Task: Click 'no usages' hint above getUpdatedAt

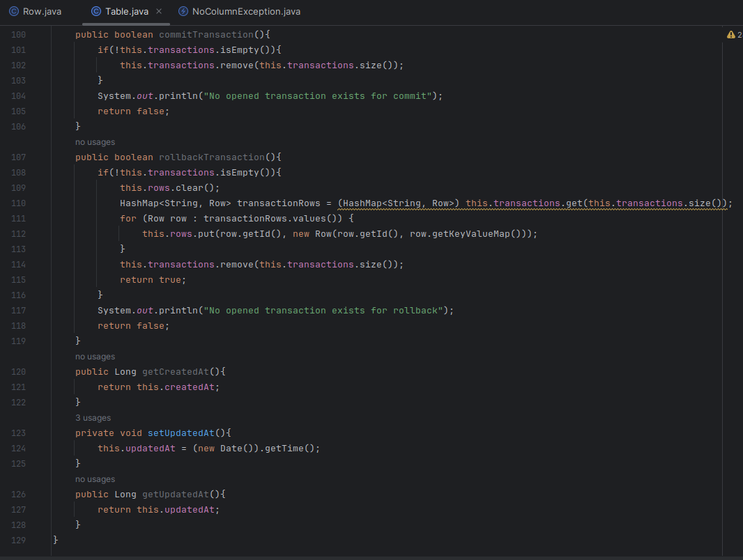Action: tap(95, 479)
